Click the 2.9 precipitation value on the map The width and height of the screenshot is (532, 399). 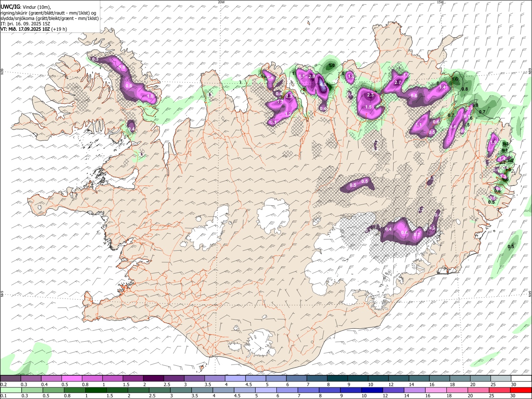tap(312, 77)
